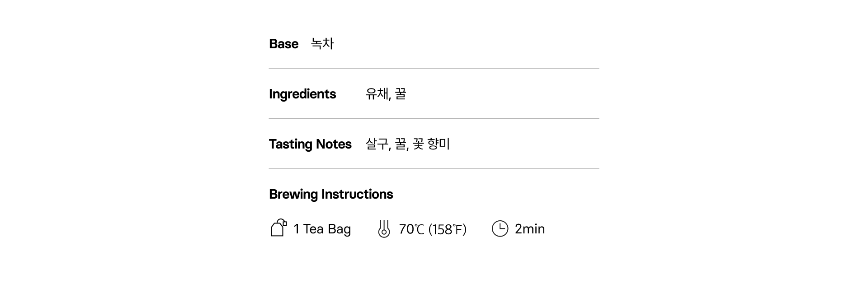The height and width of the screenshot is (293, 868).
Task: Click the 2min brewing time text
Action: tap(529, 229)
